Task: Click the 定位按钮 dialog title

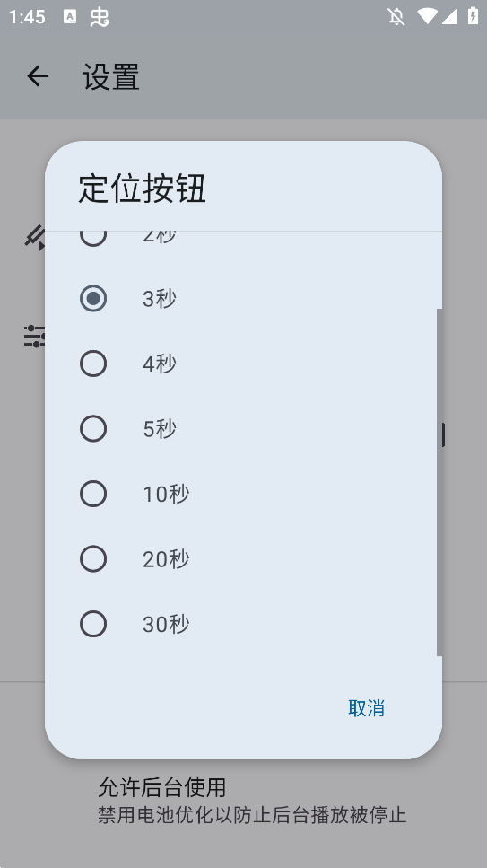Action: point(143,189)
